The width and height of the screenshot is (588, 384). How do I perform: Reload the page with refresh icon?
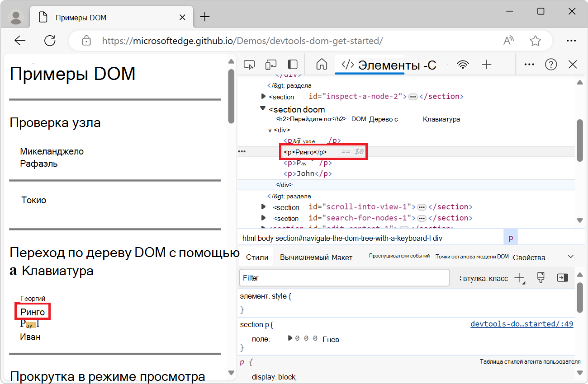pos(50,41)
